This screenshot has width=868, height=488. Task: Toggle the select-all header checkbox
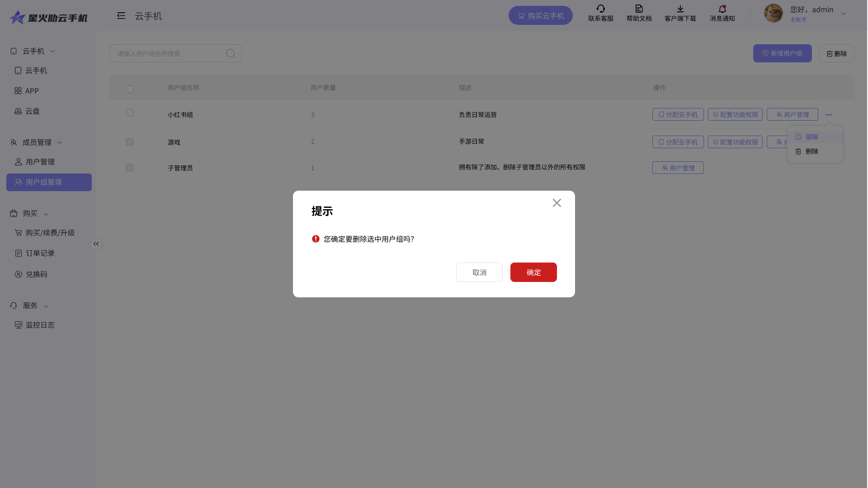click(130, 89)
